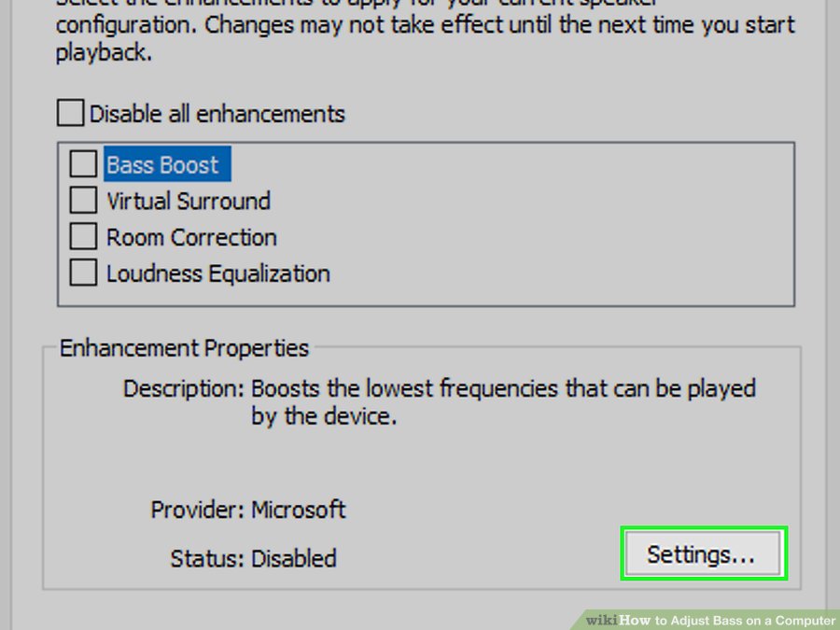Viewport: 840px width, 630px height.
Task: Select the highlighted Bass Boost list entry
Action: 167,164
